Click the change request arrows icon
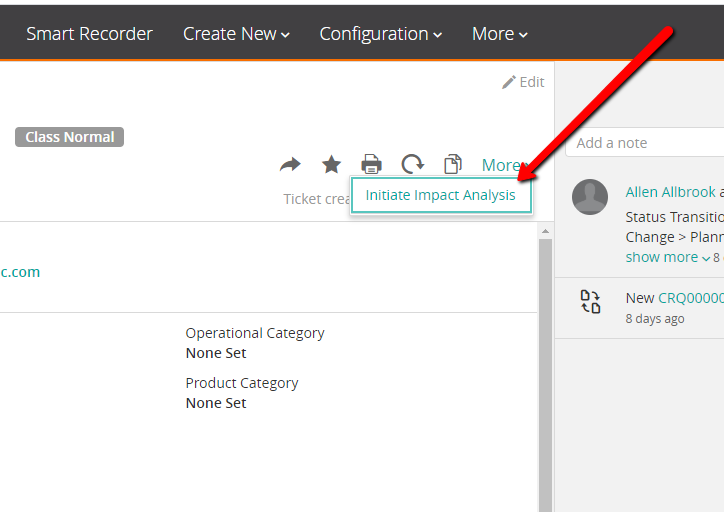Image resolution: width=724 pixels, height=512 pixels. click(x=590, y=302)
